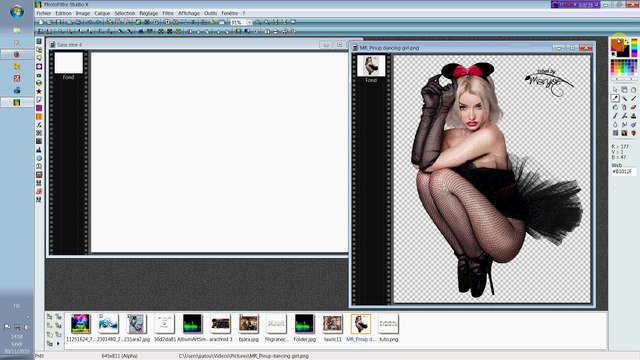Open the Edition menu
The image size is (640, 360).
(63, 13)
